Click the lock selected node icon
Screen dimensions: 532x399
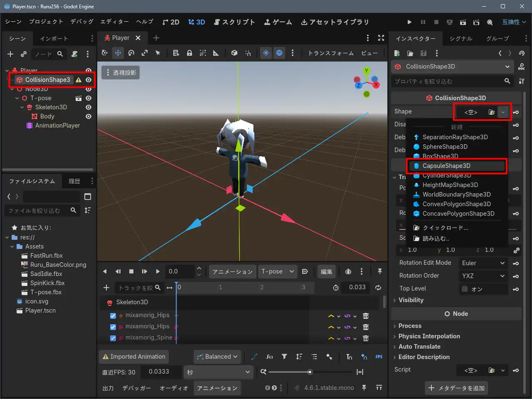[x=190, y=53]
